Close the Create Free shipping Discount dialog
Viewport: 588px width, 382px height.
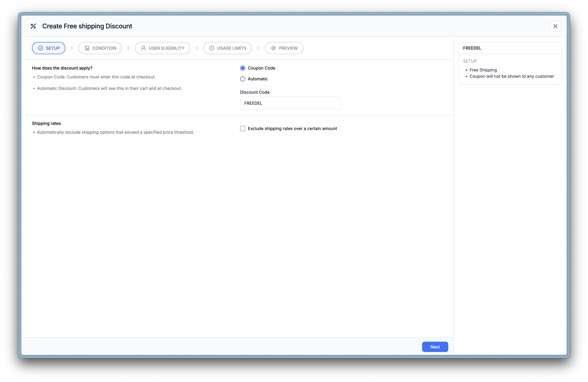[555, 26]
